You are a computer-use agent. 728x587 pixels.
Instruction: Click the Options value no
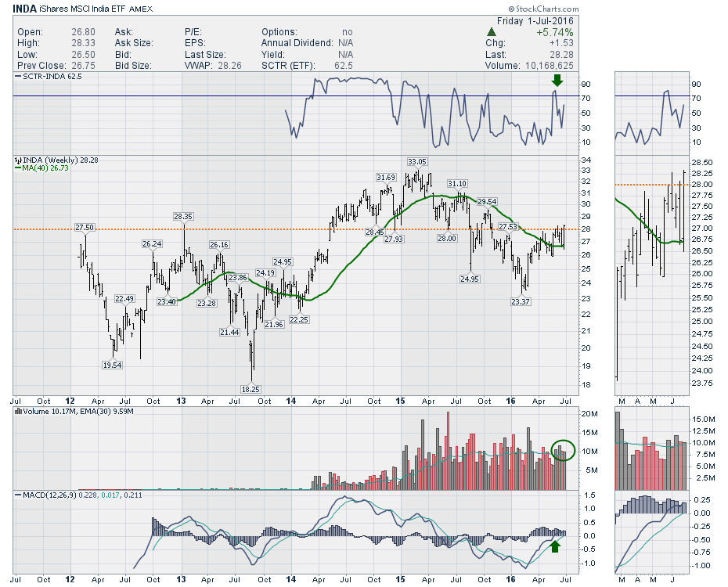tap(348, 32)
